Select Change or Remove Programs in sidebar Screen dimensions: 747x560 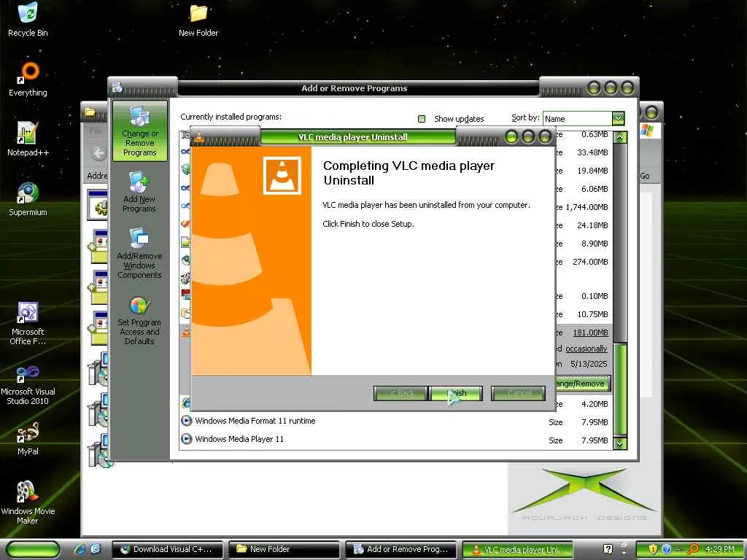click(139, 131)
